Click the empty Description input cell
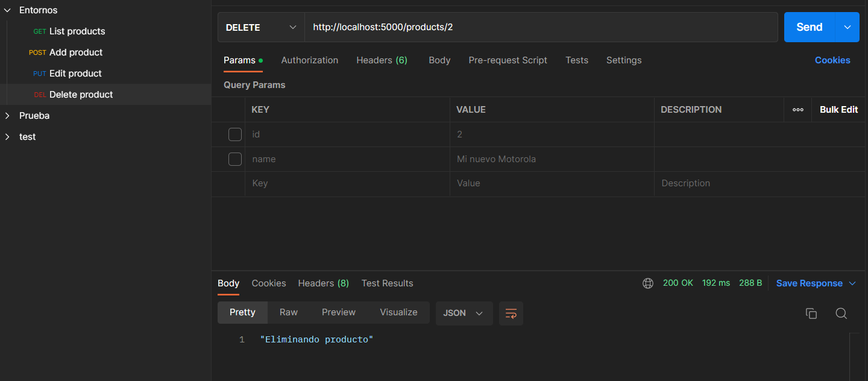The image size is (868, 381). [759, 183]
